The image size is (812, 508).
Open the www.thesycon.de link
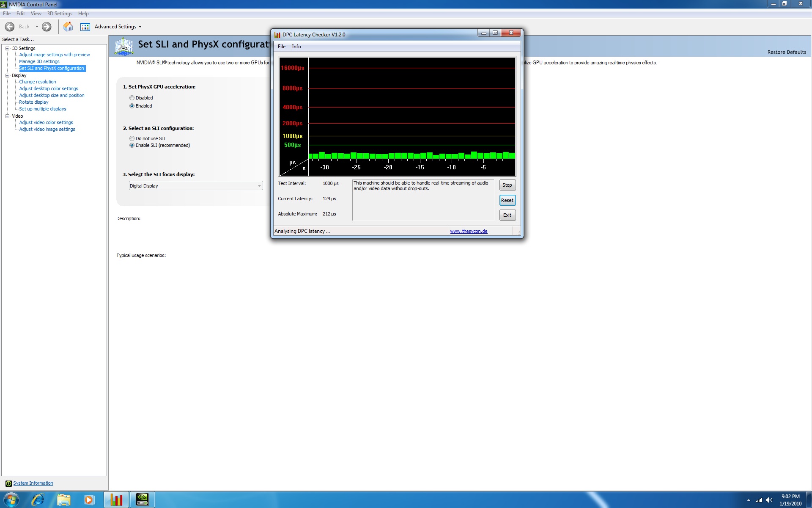[469, 231]
